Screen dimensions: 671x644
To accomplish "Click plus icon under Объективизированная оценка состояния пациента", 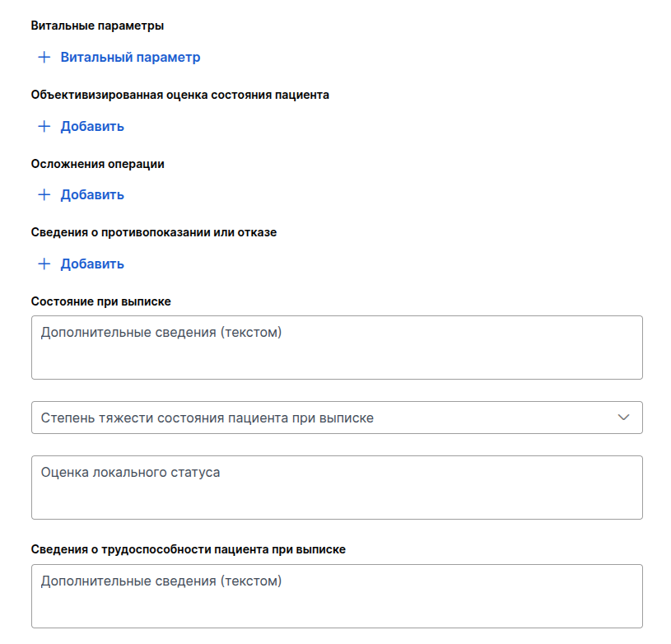I will [44, 126].
